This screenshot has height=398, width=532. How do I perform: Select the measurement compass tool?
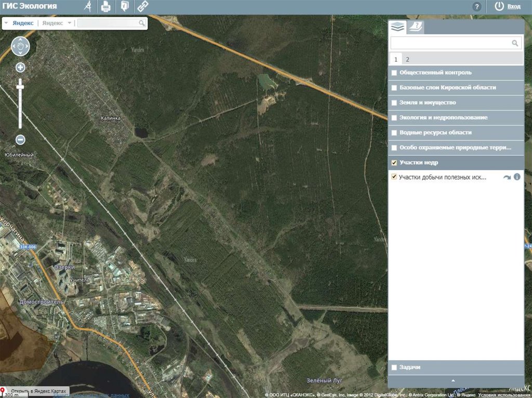click(x=88, y=7)
